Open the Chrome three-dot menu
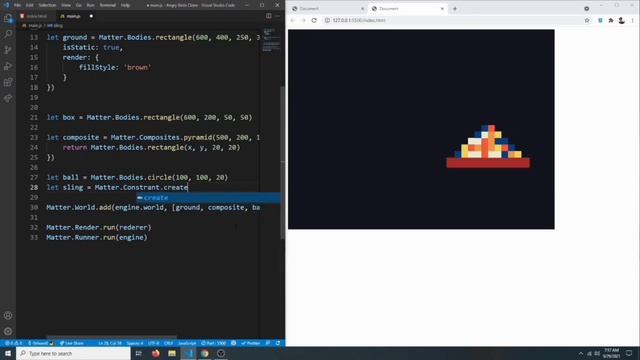This screenshot has height=360, width=640. point(633,20)
